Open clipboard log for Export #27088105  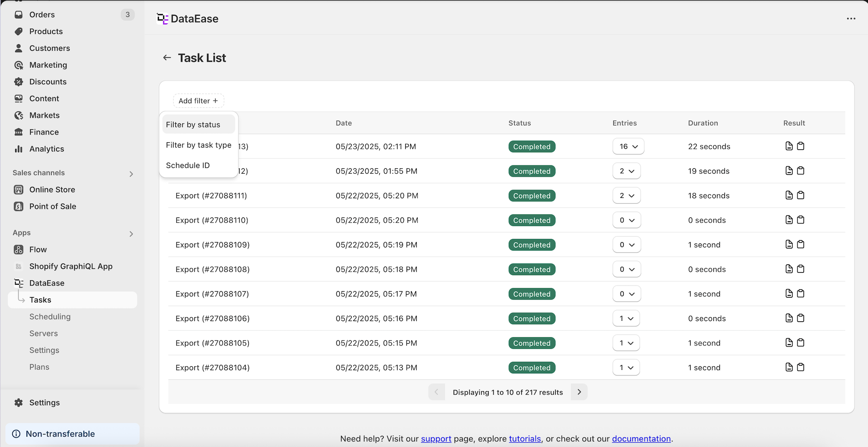point(801,342)
